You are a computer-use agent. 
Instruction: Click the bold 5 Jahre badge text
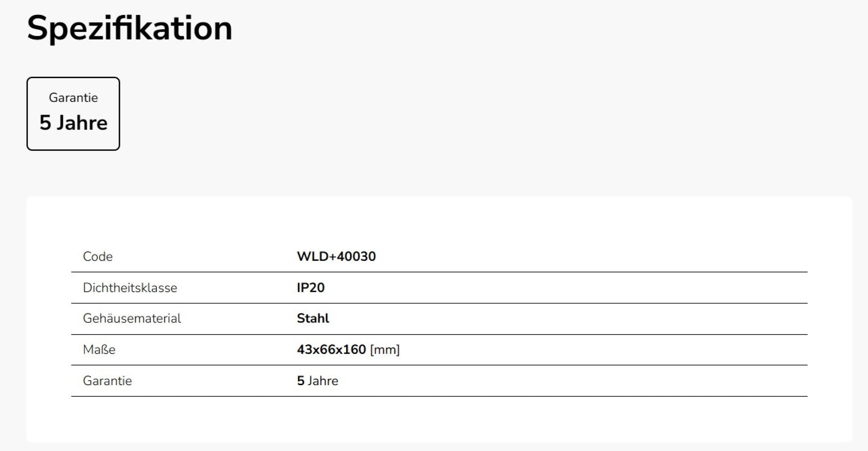(x=73, y=123)
